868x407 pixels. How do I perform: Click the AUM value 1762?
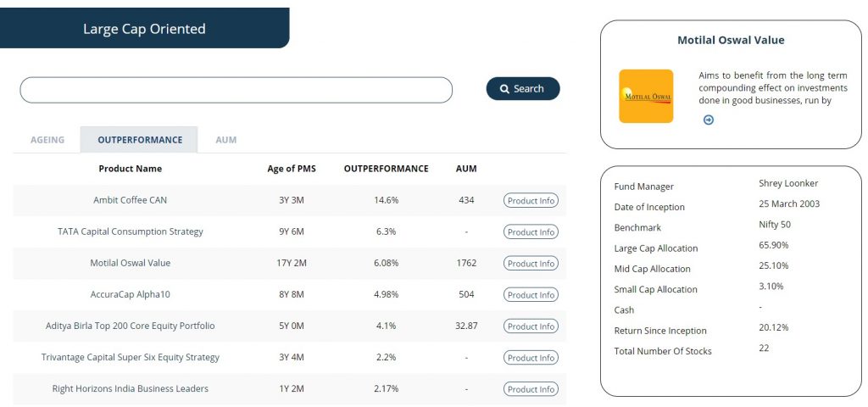(x=466, y=263)
